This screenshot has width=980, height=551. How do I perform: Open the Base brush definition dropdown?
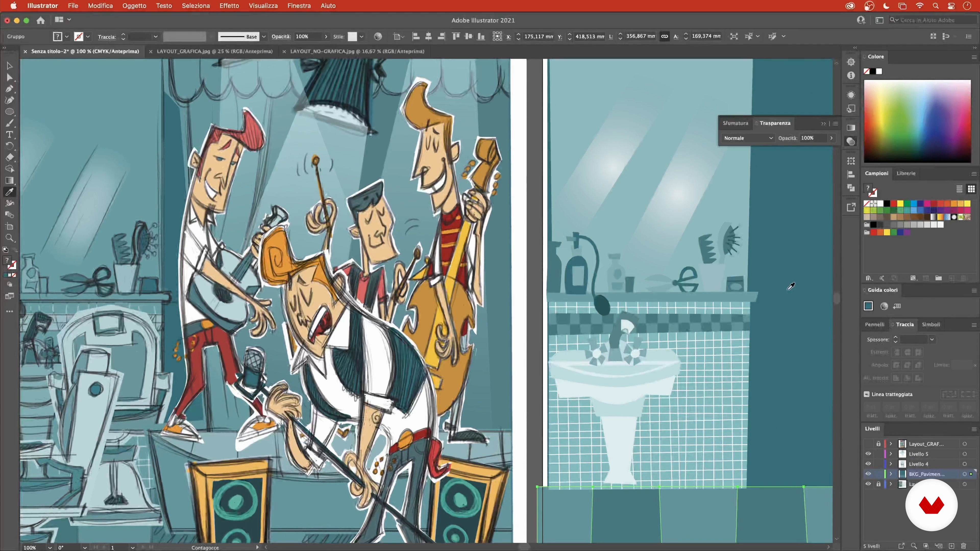pyautogui.click(x=264, y=36)
